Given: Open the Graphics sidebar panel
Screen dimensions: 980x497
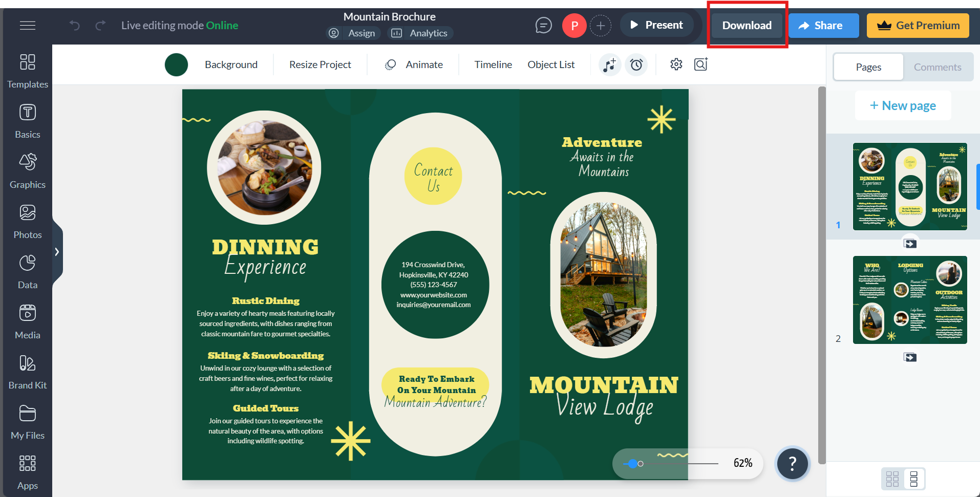Looking at the screenshot, I should pyautogui.click(x=28, y=171).
